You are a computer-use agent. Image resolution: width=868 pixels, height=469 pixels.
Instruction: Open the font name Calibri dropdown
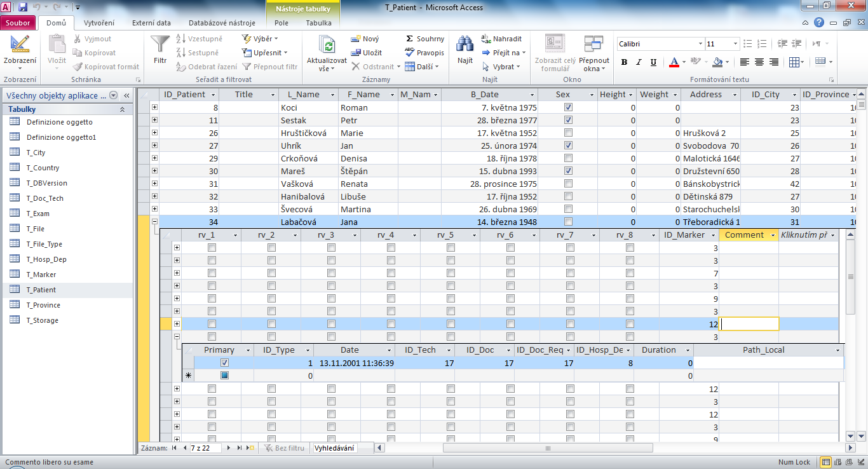700,44
